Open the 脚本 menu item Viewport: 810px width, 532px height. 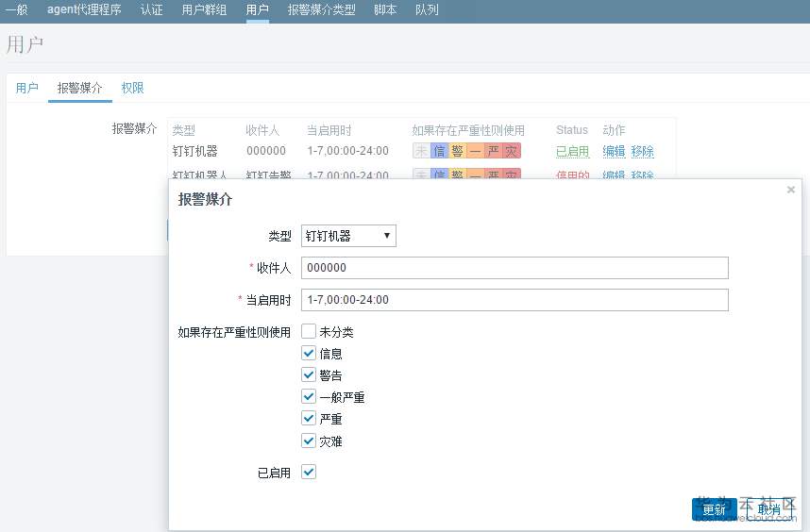coord(385,9)
